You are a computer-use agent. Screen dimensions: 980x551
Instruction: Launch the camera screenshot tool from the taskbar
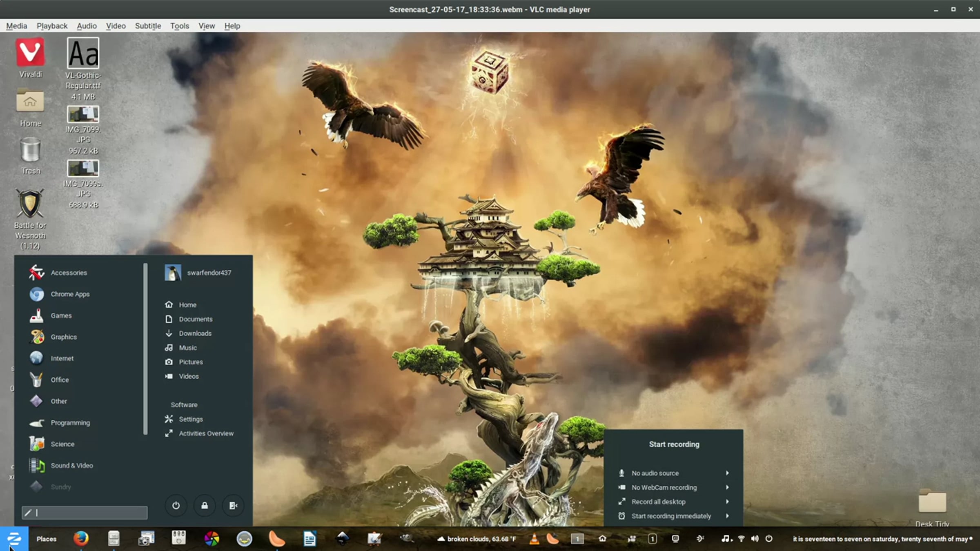146,539
